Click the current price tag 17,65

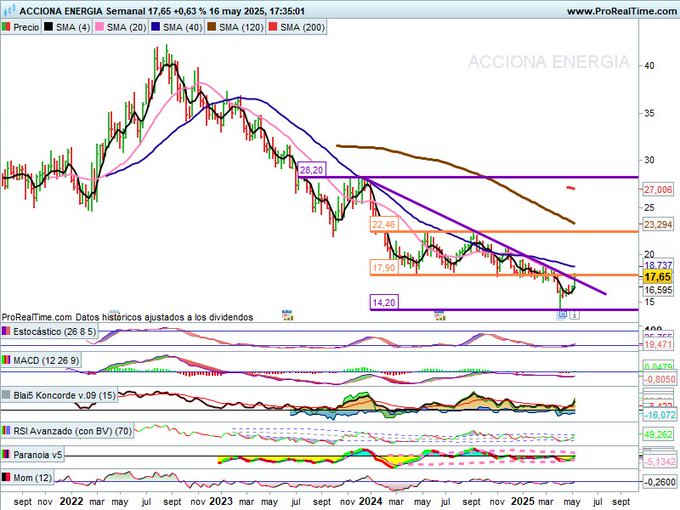pyautogui.click(x=657, y=277)
